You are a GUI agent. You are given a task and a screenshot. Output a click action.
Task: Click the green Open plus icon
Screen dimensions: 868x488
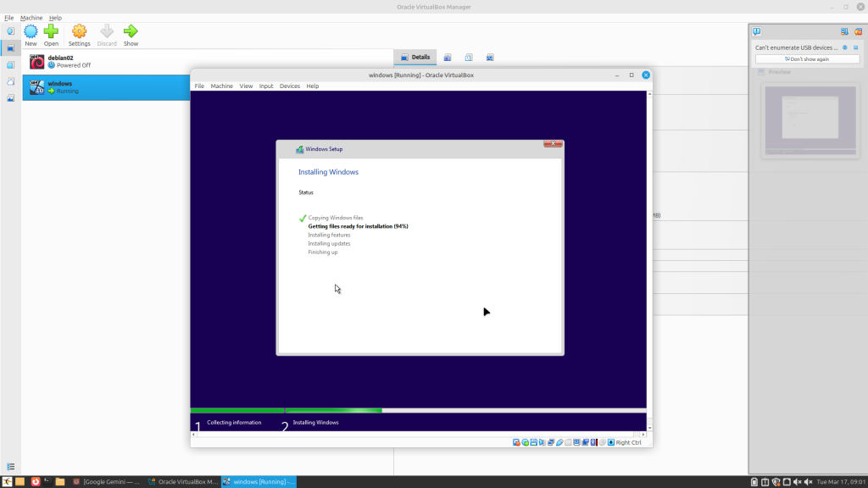click(x=52, y=34)
